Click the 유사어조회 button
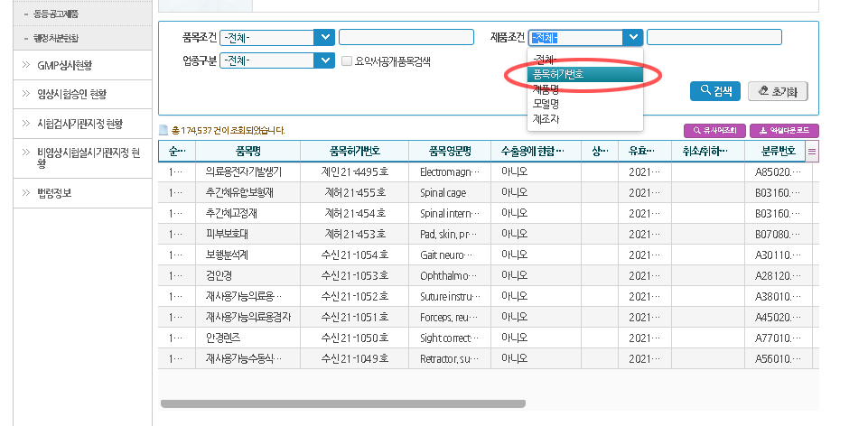Image resolution: width=868 pixels, height=426 pixels. click(714, 131)
